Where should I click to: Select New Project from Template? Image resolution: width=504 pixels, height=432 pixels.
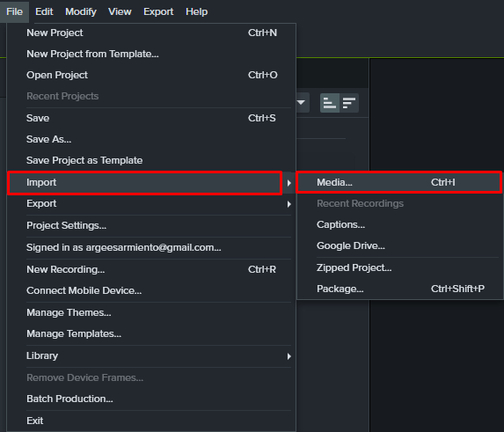tap(151, 54)
